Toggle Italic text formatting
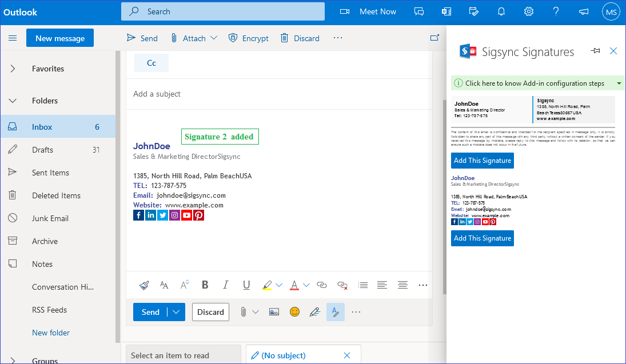 pyautogui.click(x=225, y=285)
